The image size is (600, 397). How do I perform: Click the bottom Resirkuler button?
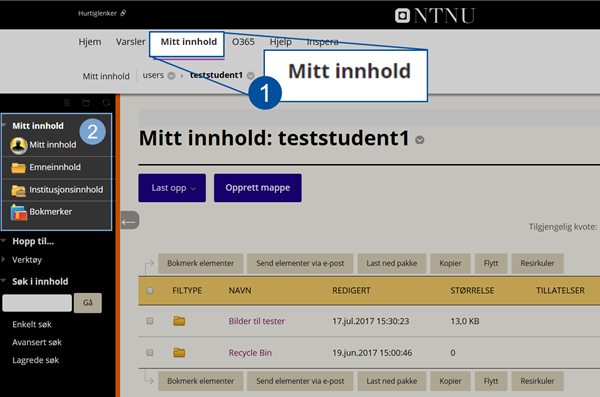point(537,381)
